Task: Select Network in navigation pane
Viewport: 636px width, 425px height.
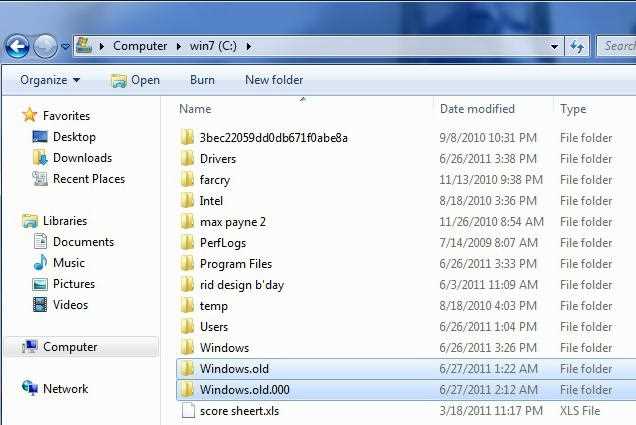Action: 65,389
